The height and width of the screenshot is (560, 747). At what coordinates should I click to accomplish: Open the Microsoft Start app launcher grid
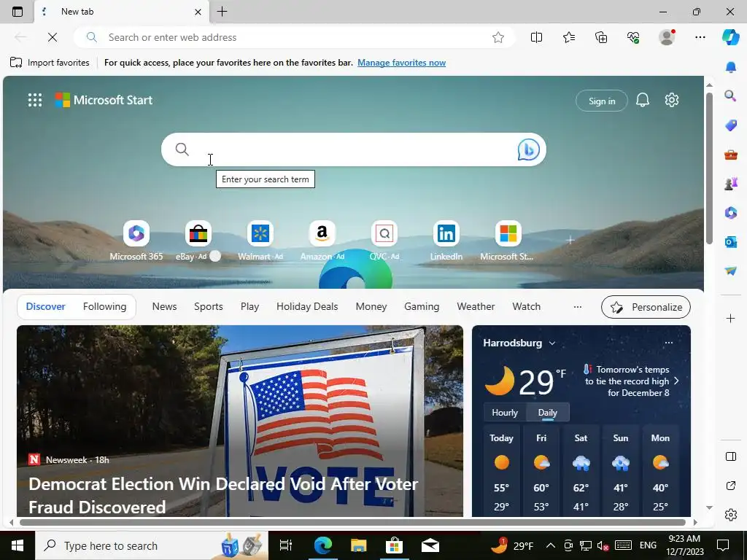(35, 100)
